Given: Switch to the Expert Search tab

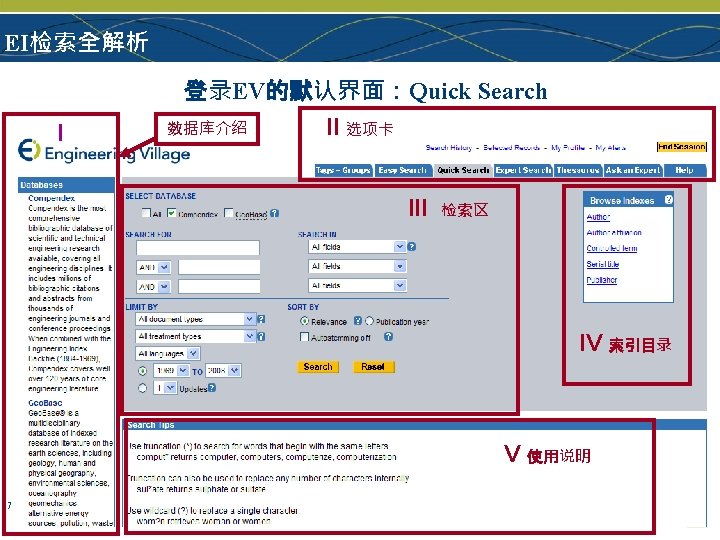Looking at the screenshot, I should [x=523, y=170].
